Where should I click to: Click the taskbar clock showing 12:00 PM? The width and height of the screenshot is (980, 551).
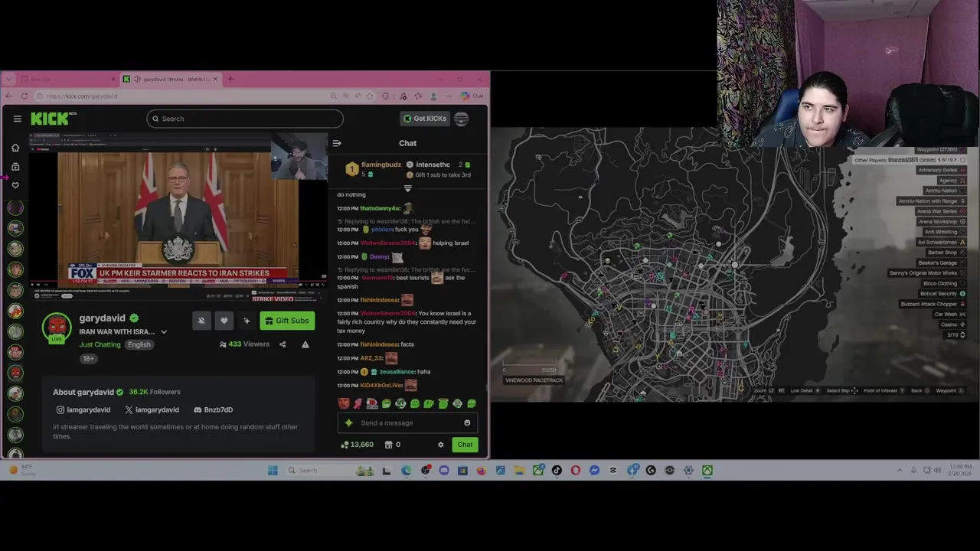962,471
